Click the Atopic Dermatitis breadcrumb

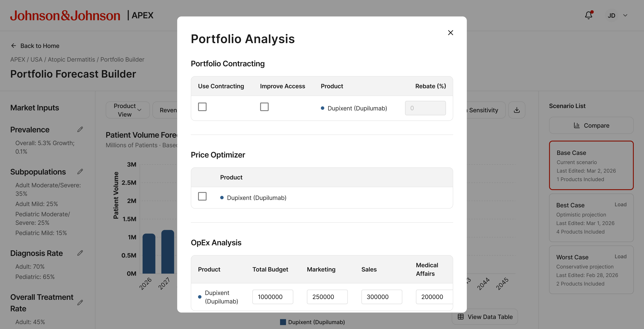tap(71, 59)
